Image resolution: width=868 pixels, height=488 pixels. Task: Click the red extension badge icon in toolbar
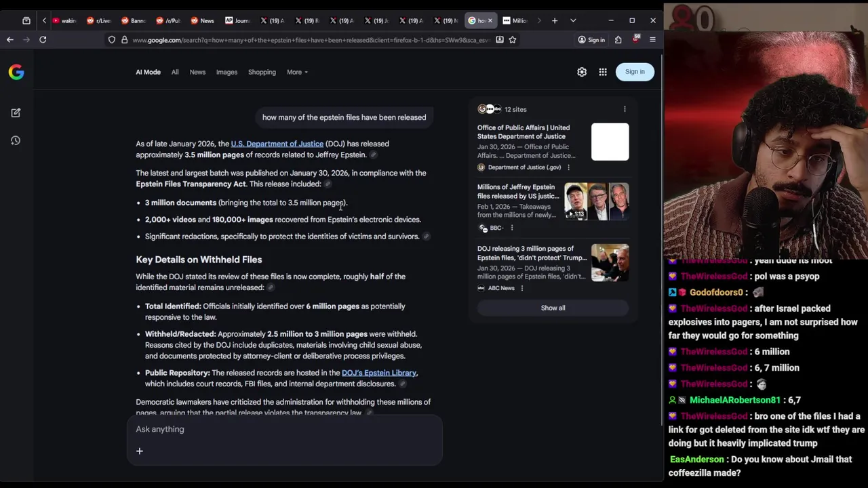635,39
